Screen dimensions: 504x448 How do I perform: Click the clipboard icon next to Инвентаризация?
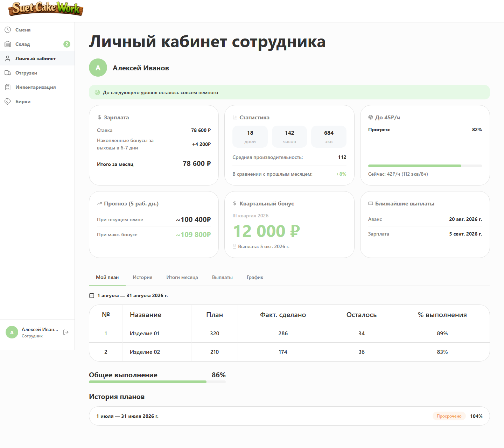(8, 87)
